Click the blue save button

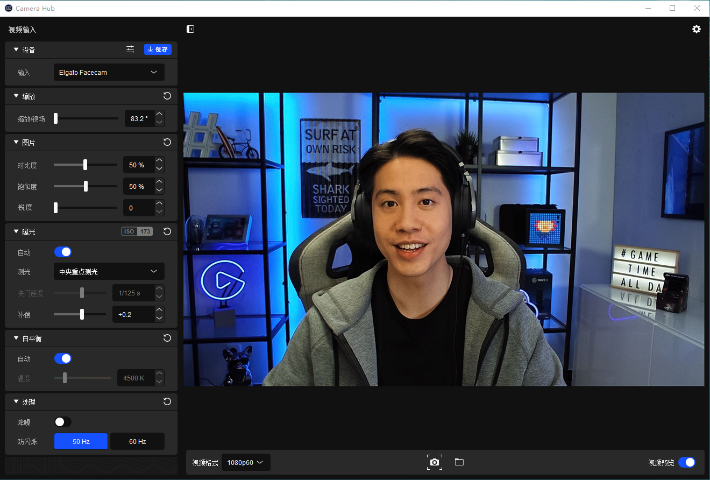(158, 49)
